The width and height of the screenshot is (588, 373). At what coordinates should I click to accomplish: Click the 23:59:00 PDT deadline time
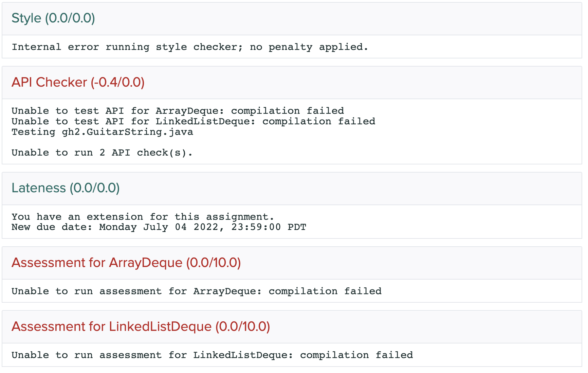(x=269, y=227)
